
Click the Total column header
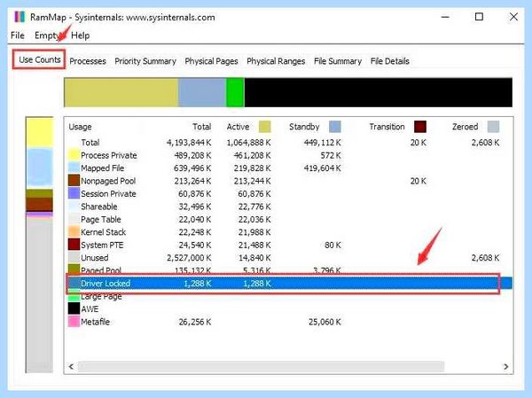coord(202,127)
